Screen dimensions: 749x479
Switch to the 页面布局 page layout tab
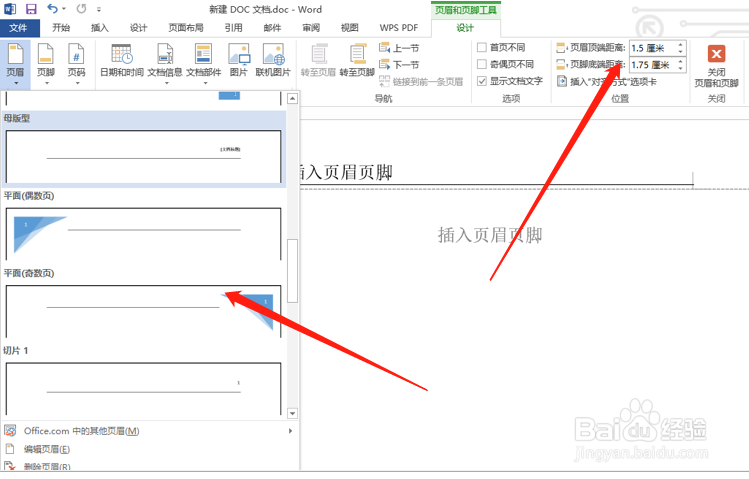(x=186, y=28)
